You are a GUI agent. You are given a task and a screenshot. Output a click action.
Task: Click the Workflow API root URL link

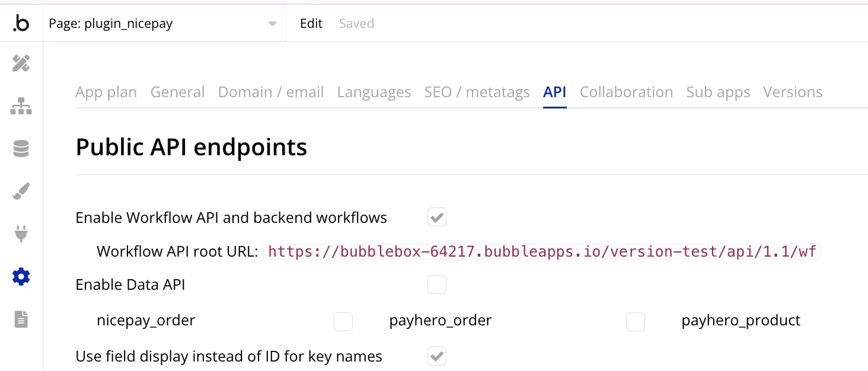click(542, 252)
